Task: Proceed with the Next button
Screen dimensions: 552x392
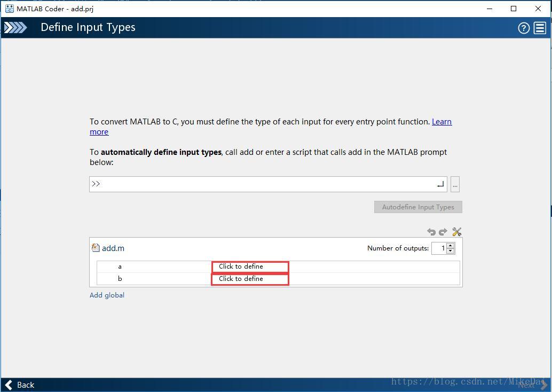Action: click(x=532, y=385)
